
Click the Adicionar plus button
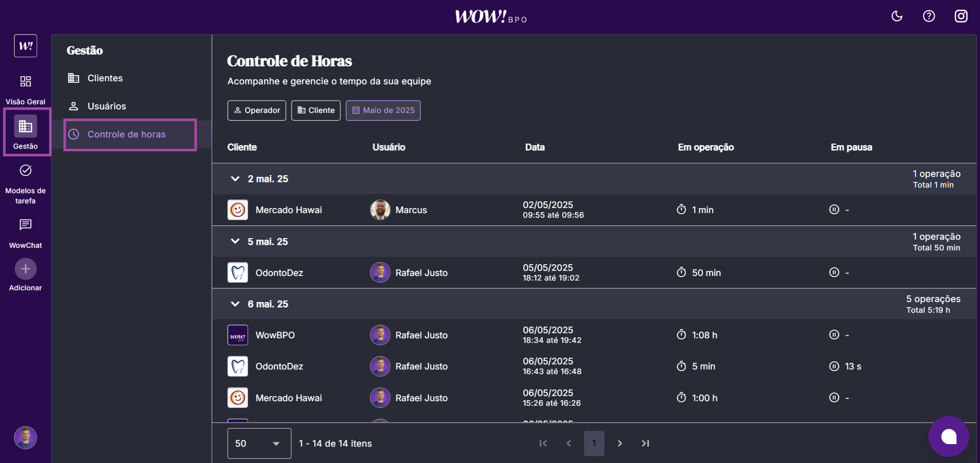click(26, 269)
